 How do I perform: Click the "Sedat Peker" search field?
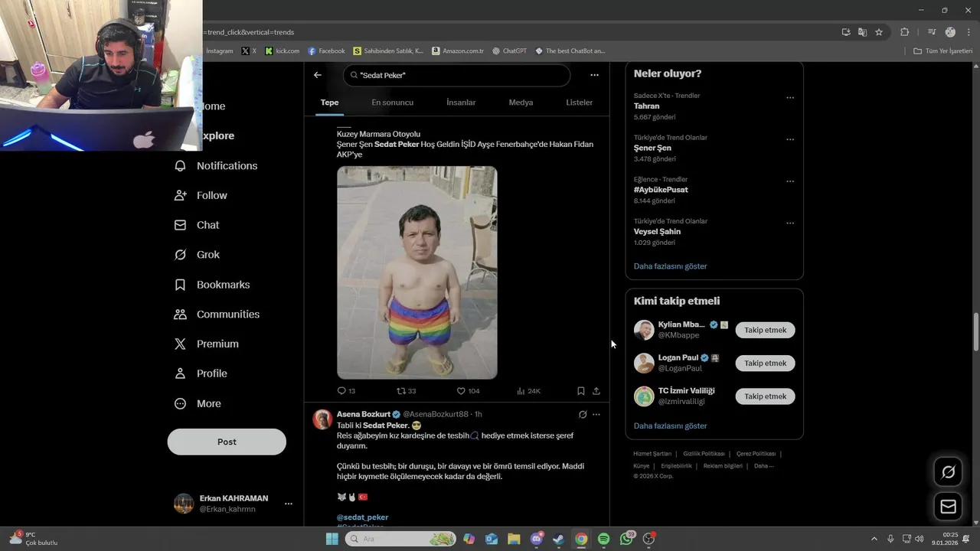tap(457, 75)
